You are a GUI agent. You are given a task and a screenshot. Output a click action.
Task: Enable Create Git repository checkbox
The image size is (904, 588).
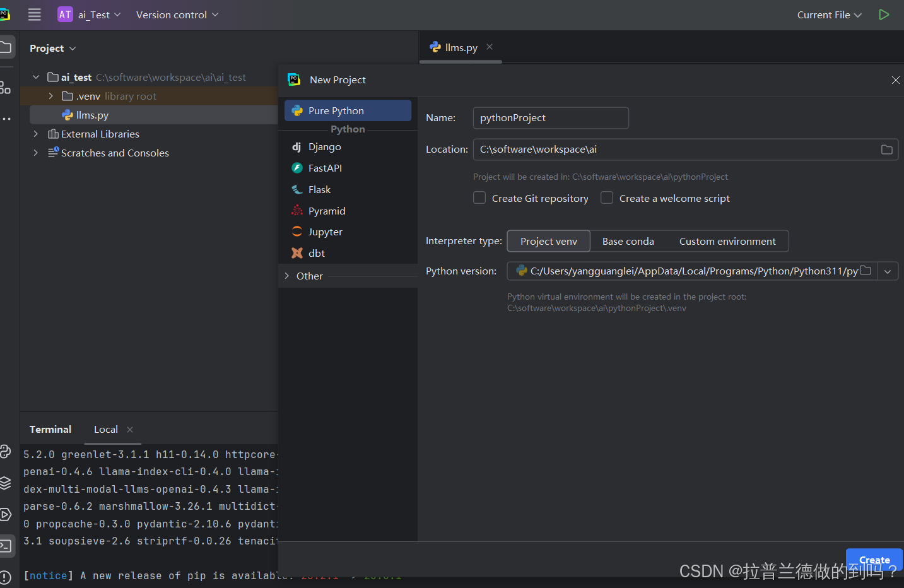pyautogui.click(x=479, y=198)
